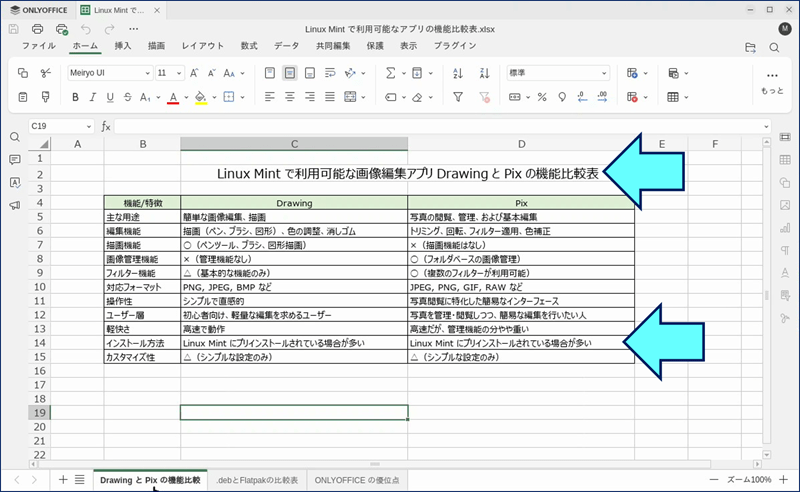Open the Spell checking panel in left sidebar
This screenshot has width=800, height=492.
[15, 183]
